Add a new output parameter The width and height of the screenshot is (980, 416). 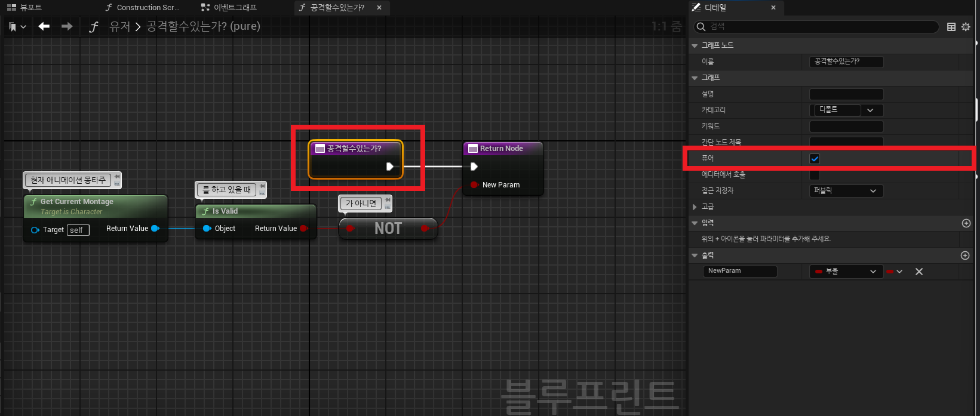point(964,255)
